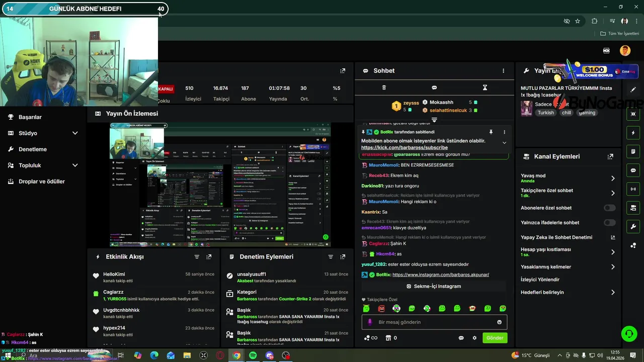Click the Yayın Ön İzlemesi preview video
The width and height of the screenshot is (644, 362).
point(220,184)
